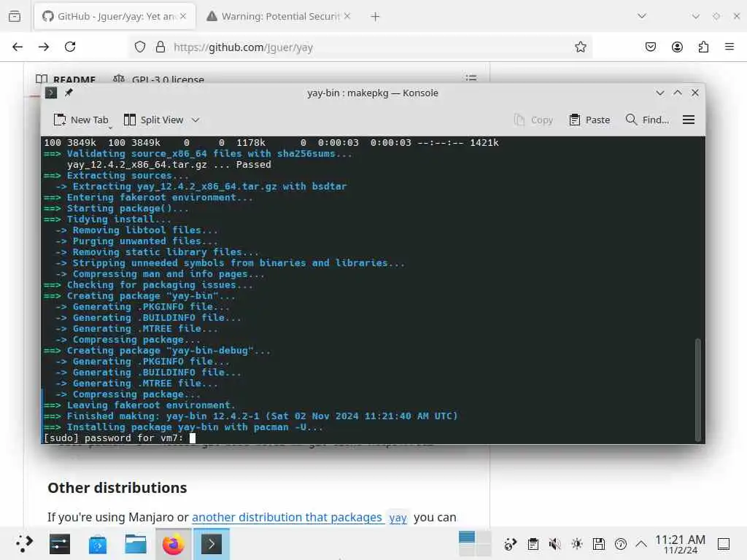The height and width of the screenshot is (560, 747).
Task: Click Firefox back arrow button
Action: pyautogui.click(x=18, y=47)
